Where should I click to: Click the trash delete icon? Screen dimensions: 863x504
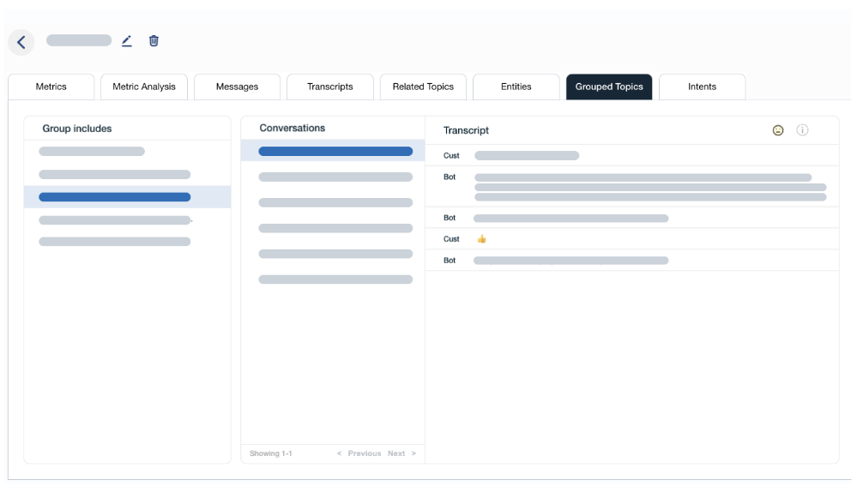pos(154,40)
